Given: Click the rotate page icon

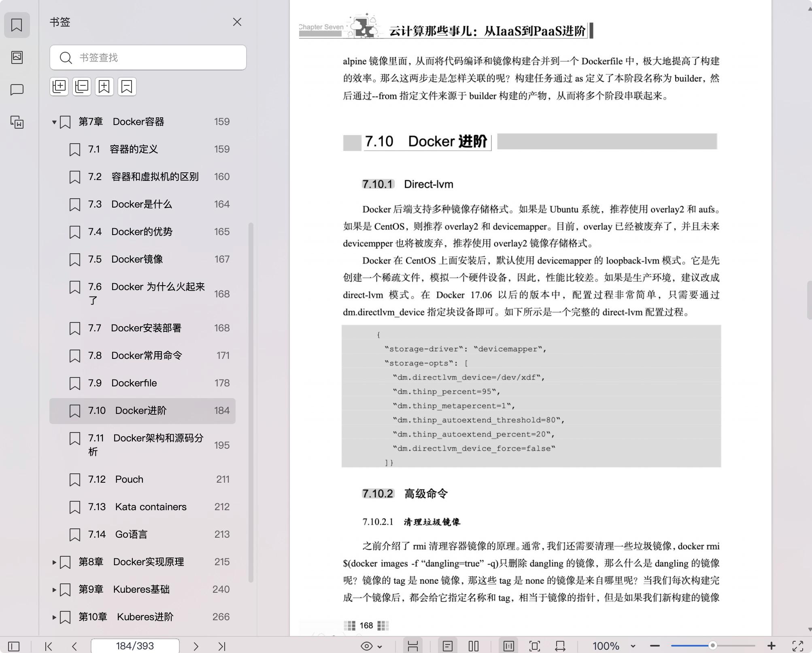Looking at the screenshot, I should (560, 646).
